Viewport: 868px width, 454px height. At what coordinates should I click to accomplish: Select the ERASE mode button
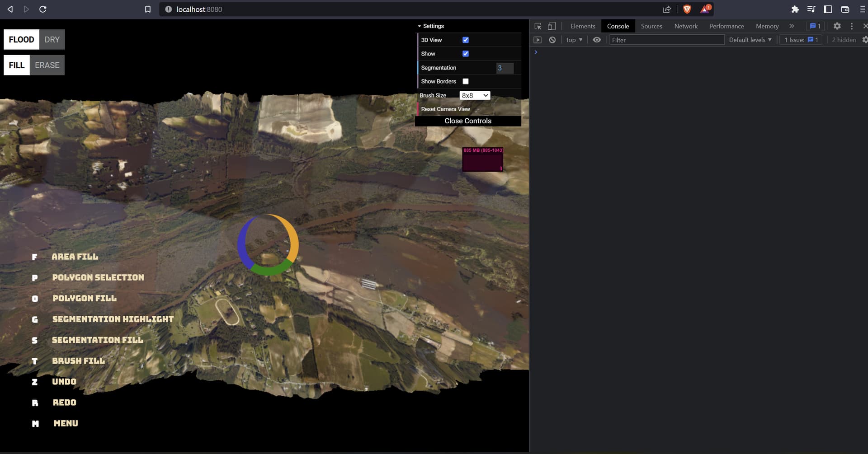coord(47,65)
